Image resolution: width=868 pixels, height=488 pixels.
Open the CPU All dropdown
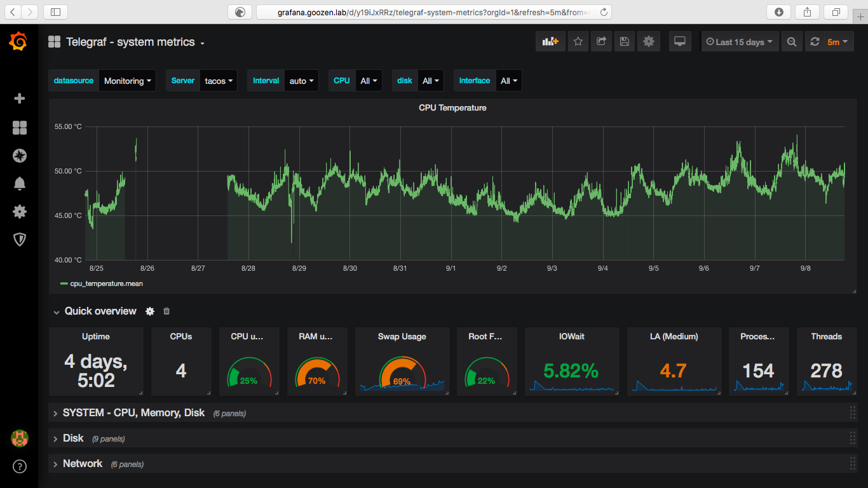(x=369, y=81)
